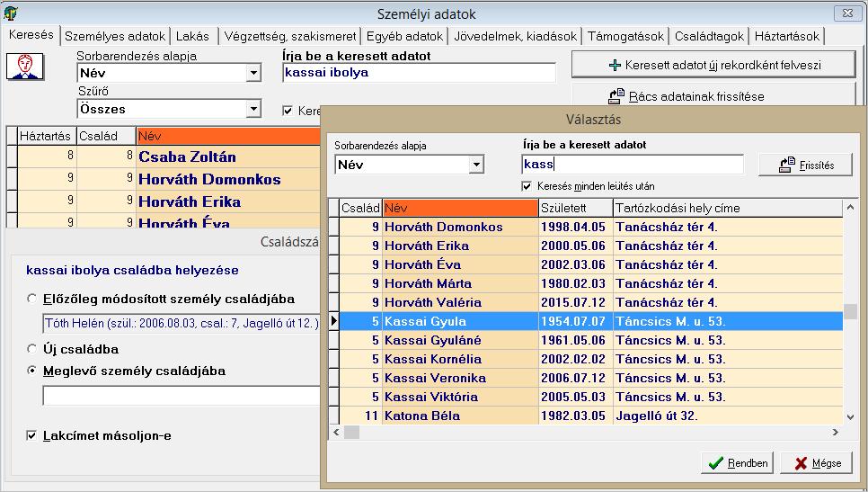Viewport: 868px width, 492px height.
Task: Click Jagelló út 32. address cell
Action: pyautogui.click(x=728, y=416)
